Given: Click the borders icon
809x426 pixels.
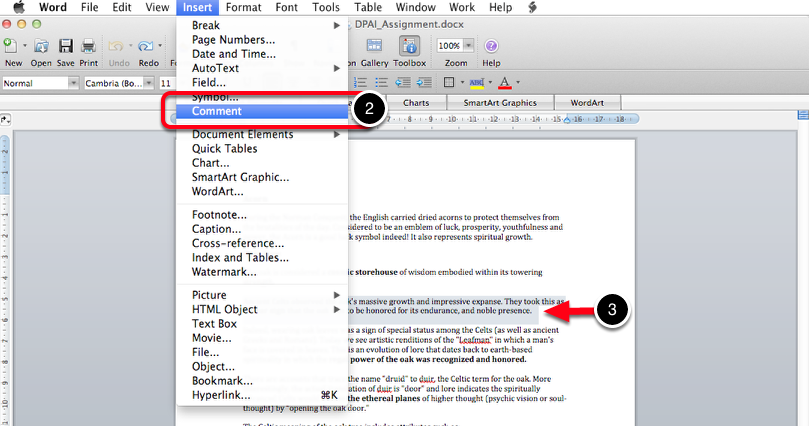Looking at the screenshot, I should tap(449, 83).
